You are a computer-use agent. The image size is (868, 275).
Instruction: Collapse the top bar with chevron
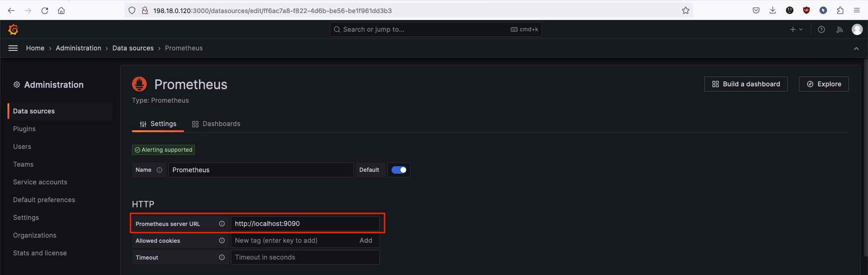coord(856,49)
